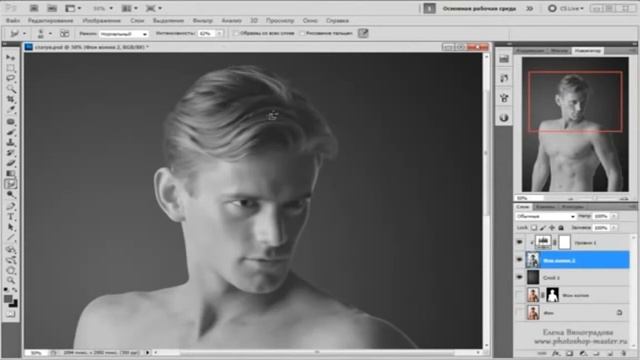
Task: Toggle the Brush panel icon in options bar
Action: 64,33
